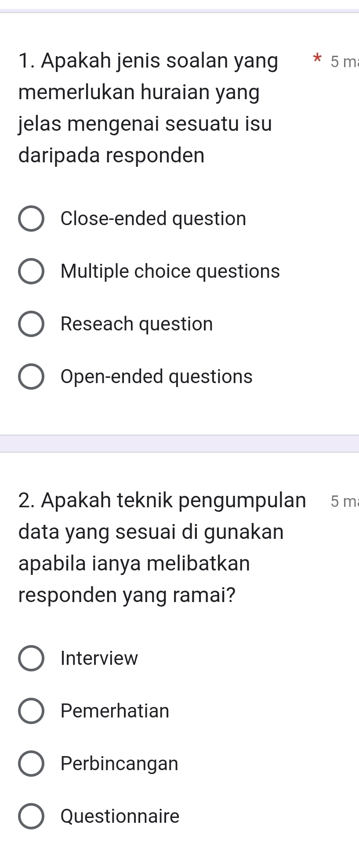Viewport: 359px width, 868px height.
Task: Tick the Open-ended questions radio circle
Action: (31, 377)
